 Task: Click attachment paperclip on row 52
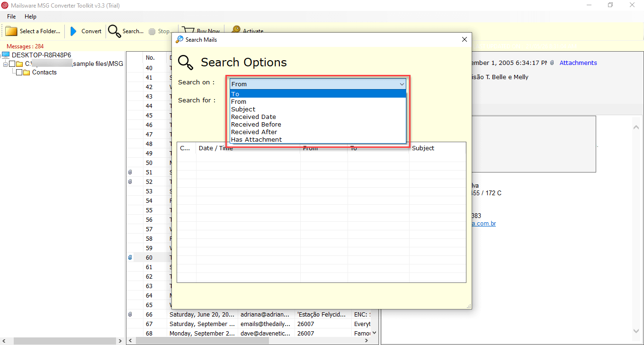130,182
